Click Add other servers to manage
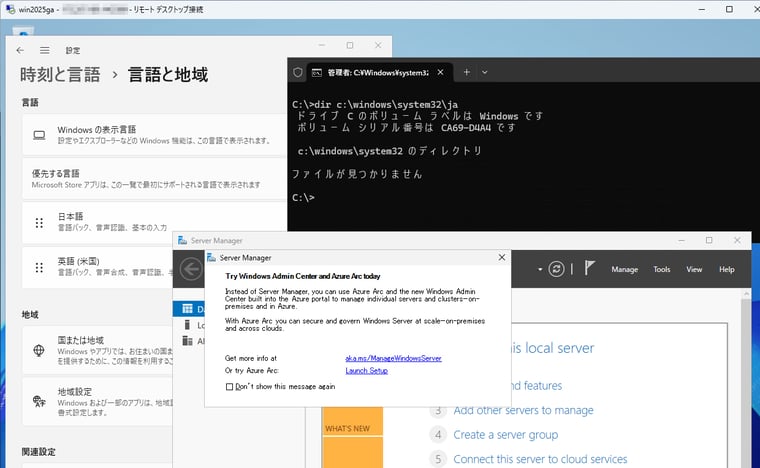Screen dimensions: 760x468 pyautogui.click(x=523, y=410)
